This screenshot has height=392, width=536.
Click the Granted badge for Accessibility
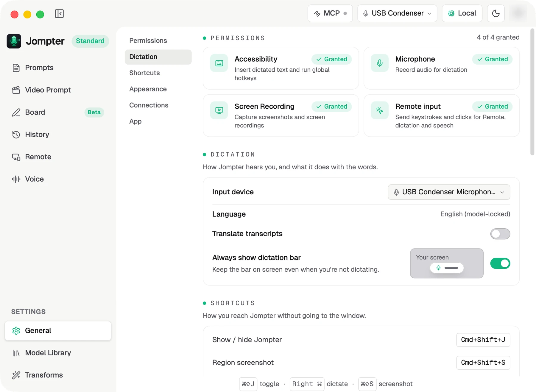[332, 59]
